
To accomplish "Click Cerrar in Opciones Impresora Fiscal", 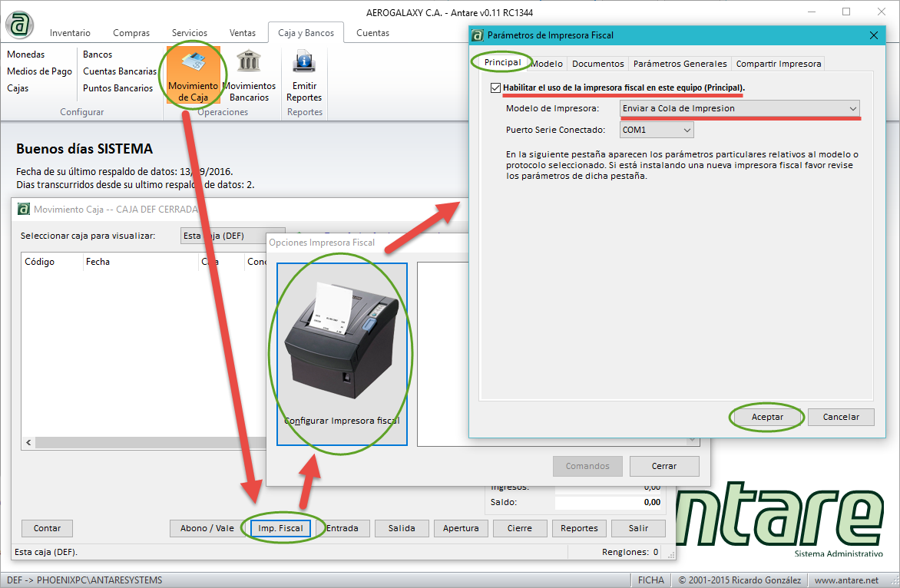I will (x=664, y=466).
